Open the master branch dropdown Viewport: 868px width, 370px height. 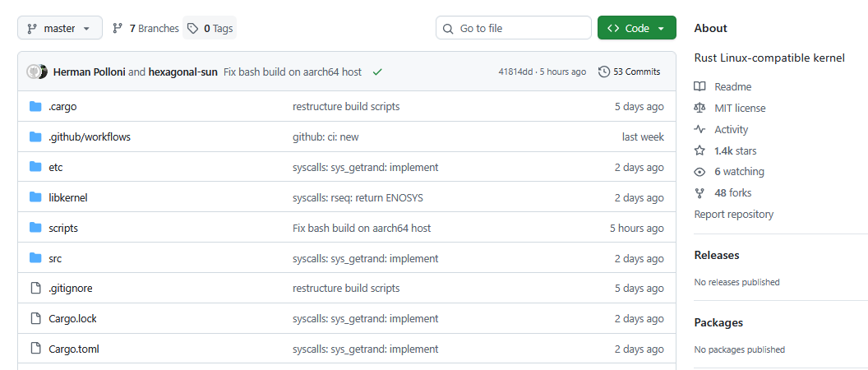pyautogui.click(x=59, y=28)
